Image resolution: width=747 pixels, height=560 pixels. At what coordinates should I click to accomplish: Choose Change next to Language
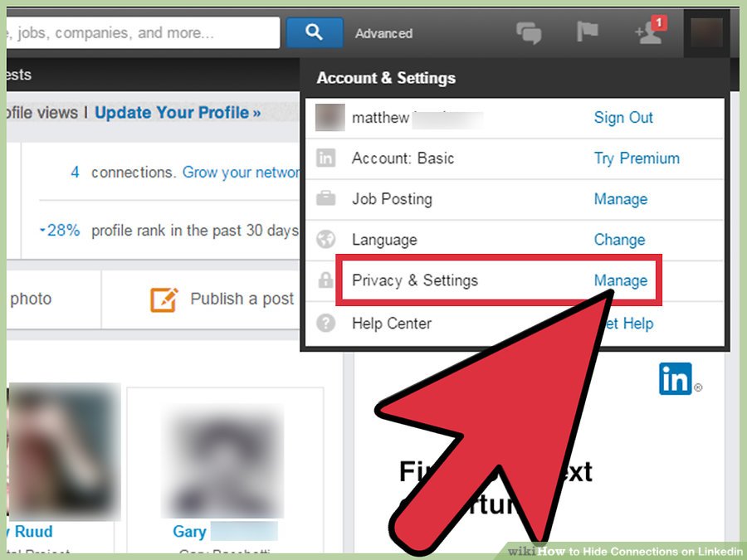pyautogui.click(x=619, y=240)
